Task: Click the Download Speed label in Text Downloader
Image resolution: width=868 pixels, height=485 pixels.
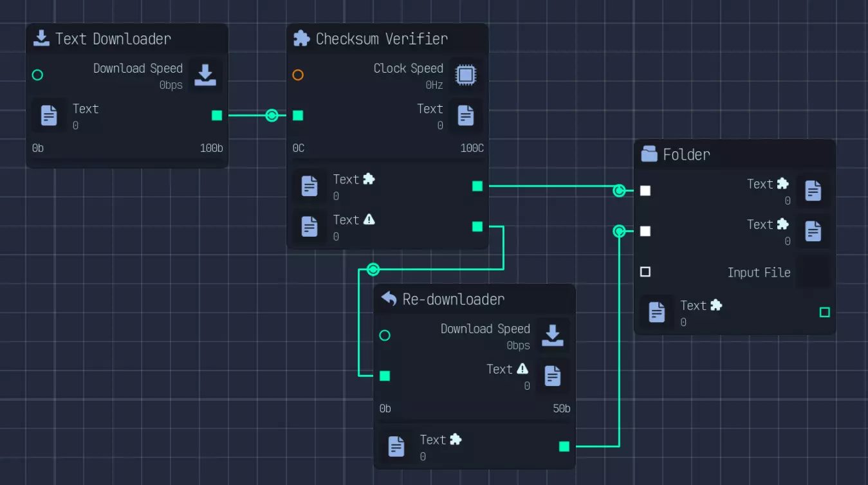Action: click(138, 68)
